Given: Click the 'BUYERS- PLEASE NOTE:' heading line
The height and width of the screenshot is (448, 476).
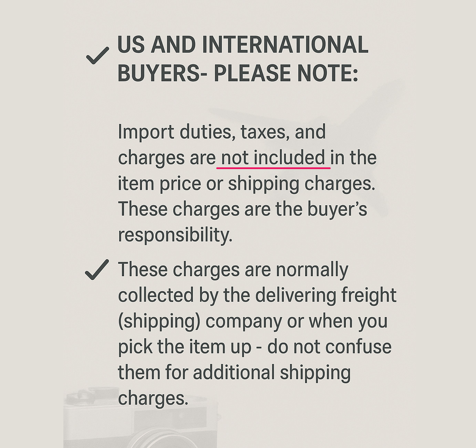Looking at the screenshot, I should click(238, 73).
